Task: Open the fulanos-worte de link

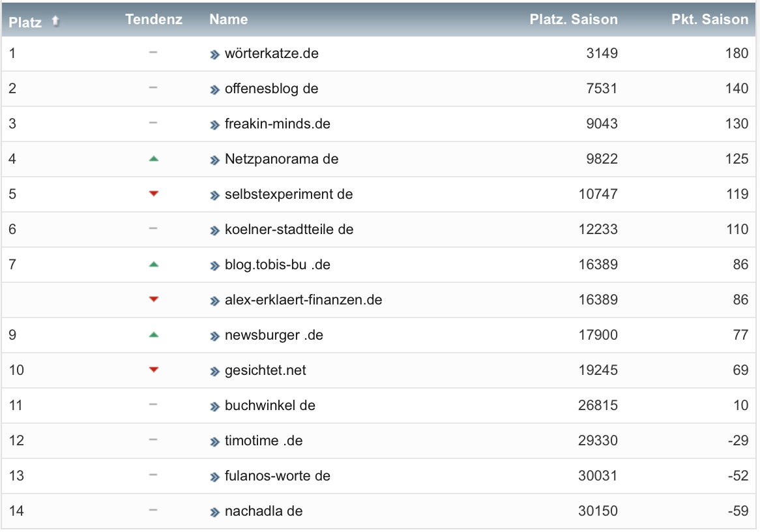Action: [277, 476]
